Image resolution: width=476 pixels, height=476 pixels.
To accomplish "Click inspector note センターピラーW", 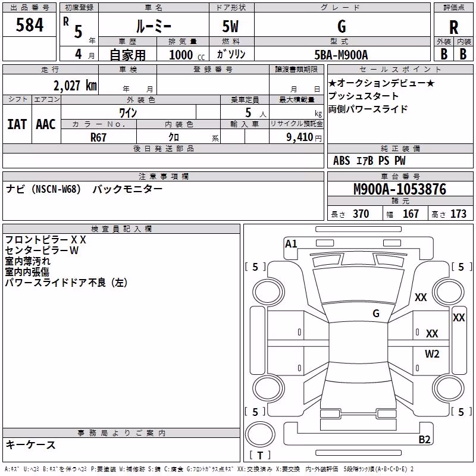I will (x=42, y=250).
